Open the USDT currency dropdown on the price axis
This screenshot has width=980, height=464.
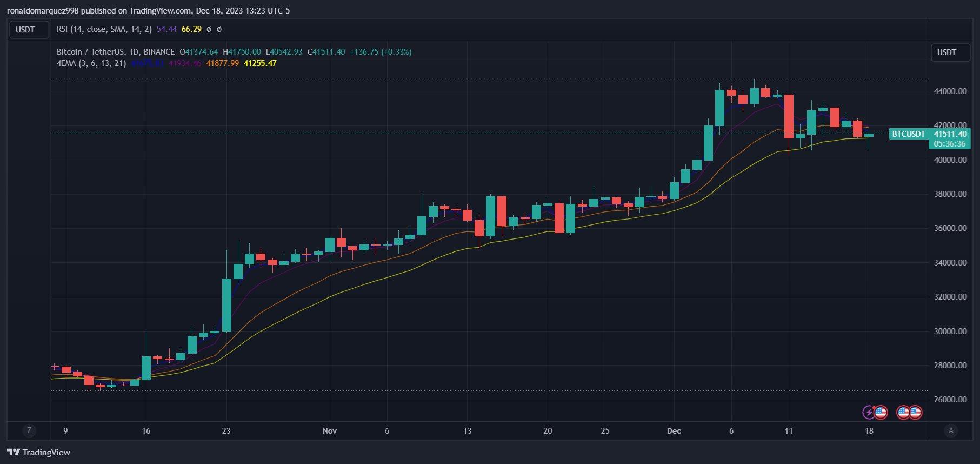(950, 52)
